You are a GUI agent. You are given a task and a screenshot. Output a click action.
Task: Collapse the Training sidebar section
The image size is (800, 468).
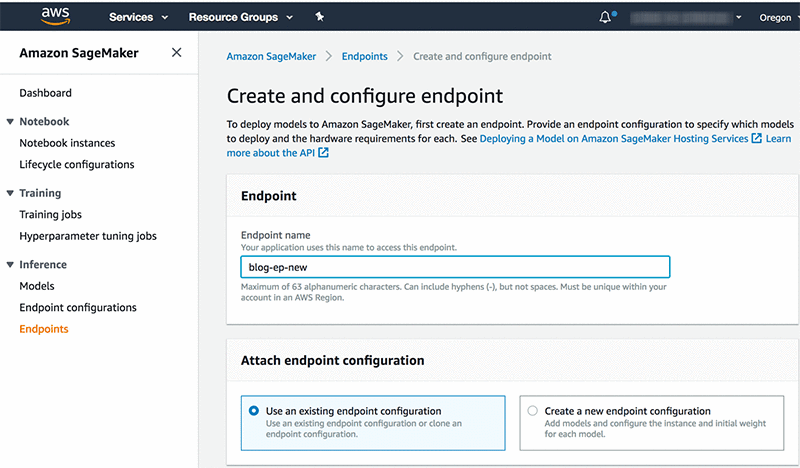10,193
